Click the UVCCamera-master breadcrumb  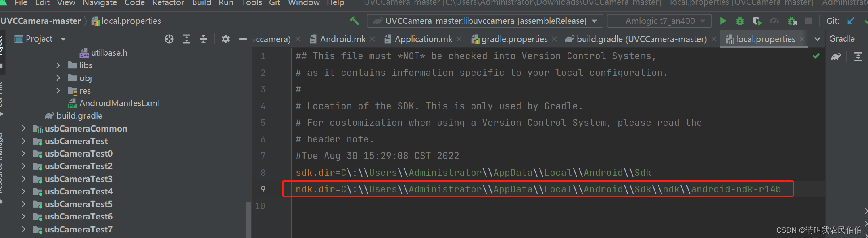41,21
